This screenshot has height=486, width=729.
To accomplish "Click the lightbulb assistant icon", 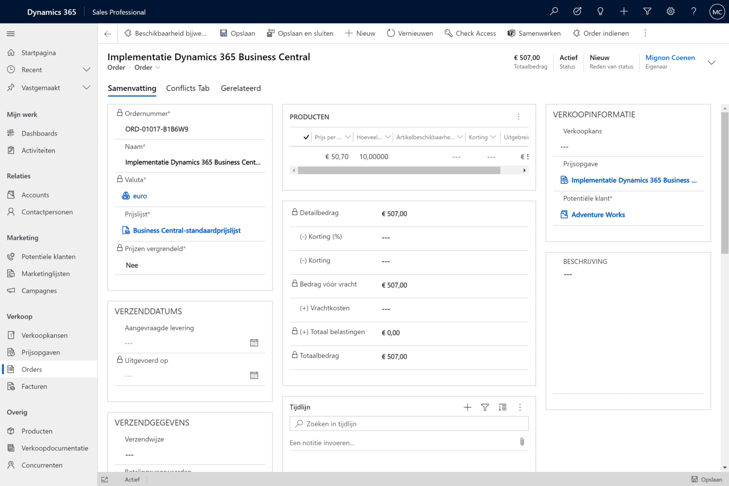I will click(x=600, y=11).
